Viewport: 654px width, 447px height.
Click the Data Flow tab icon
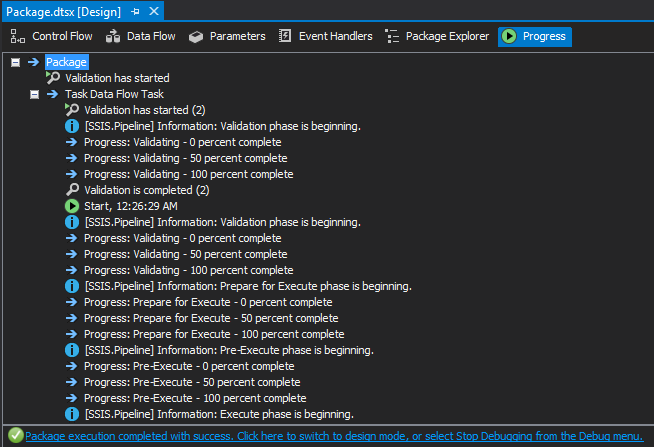[x=113, y=36]
